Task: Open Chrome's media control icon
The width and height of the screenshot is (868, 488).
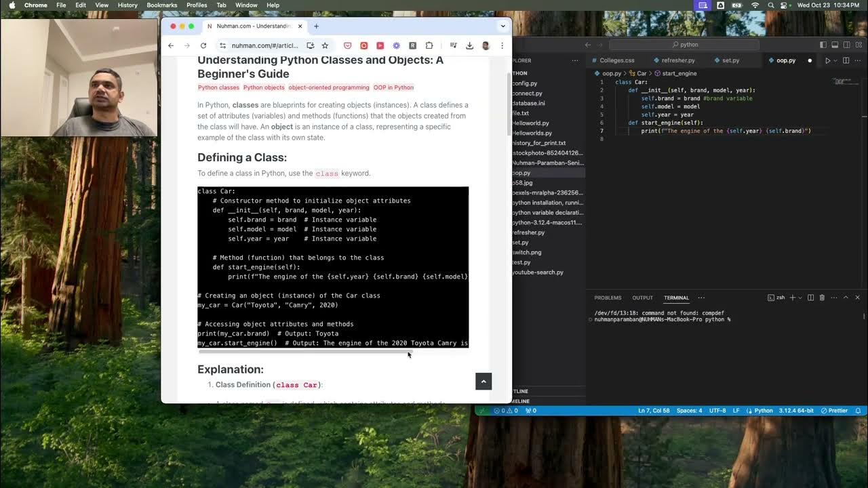Action: tap(454, 45)
